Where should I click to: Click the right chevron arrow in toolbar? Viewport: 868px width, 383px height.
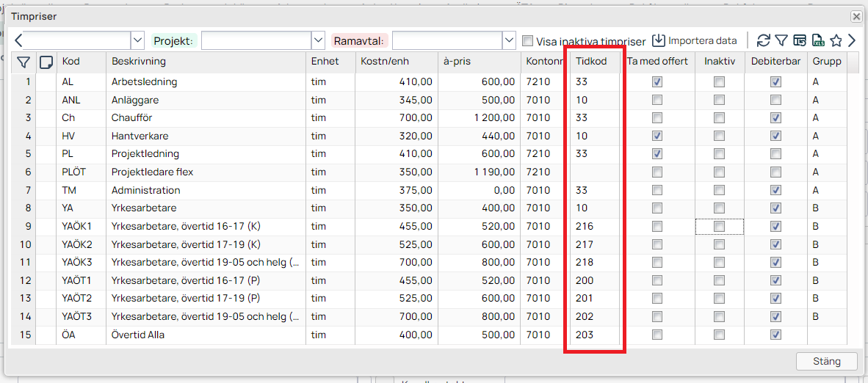click(x=852, y=40)
